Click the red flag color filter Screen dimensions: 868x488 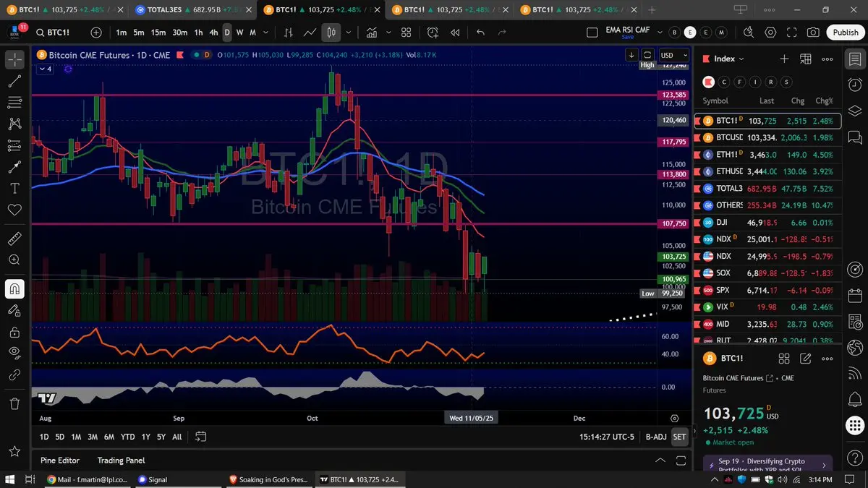(709, 82)
